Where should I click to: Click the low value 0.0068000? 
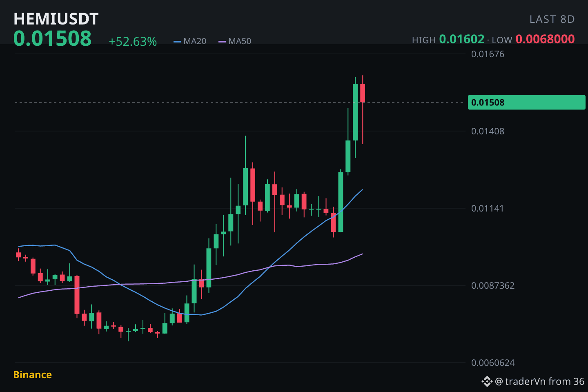545,39
